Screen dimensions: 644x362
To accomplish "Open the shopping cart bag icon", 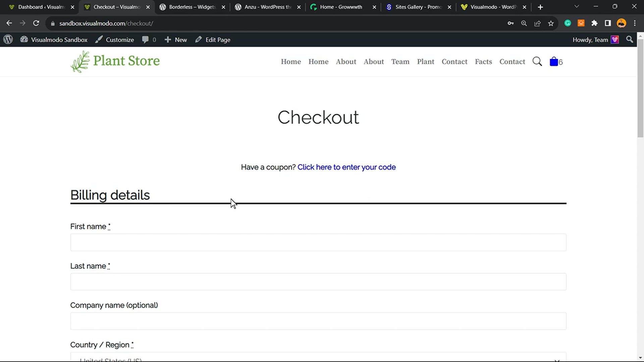I will 554,62.
